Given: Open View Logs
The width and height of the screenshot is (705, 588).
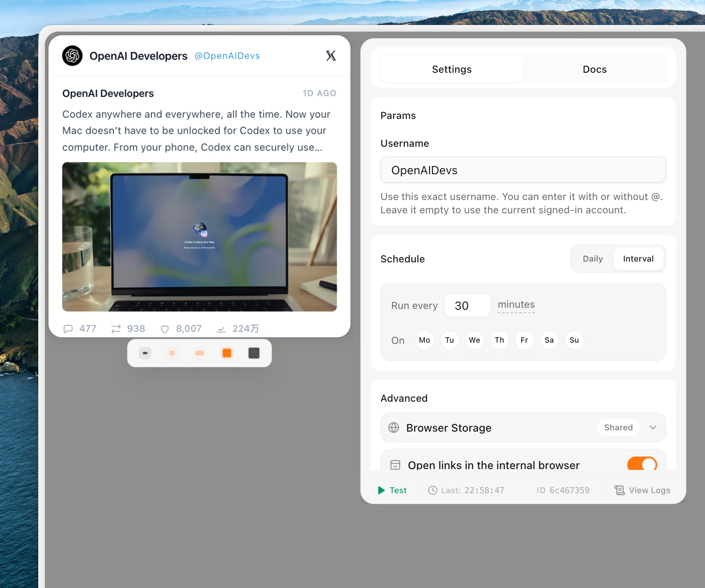Looking at the screenshot, I should (x=642, y=490).
